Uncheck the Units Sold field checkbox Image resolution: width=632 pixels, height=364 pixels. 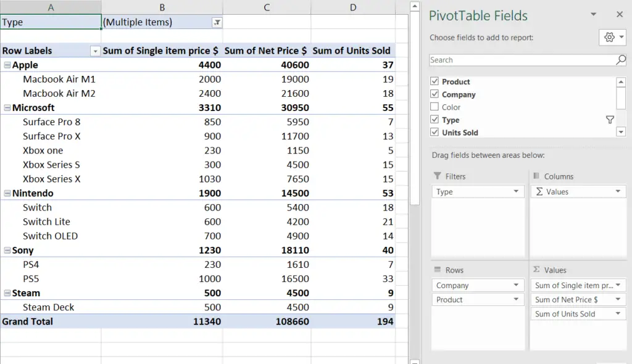pos(434,132)
